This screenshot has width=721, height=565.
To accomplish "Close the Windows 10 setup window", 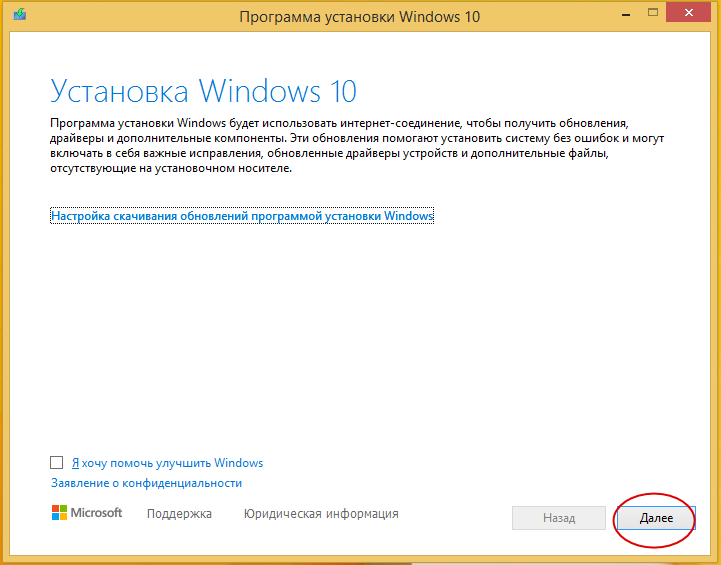I will (x=688, y=13).
